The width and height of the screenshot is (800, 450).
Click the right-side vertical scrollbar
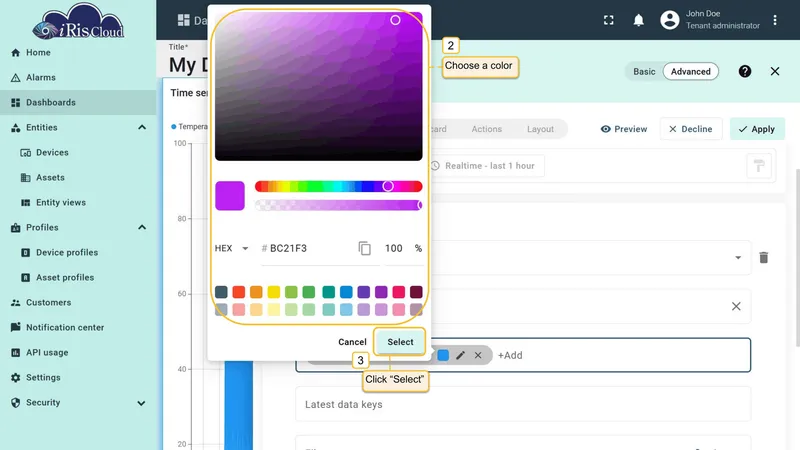(x=797, y=258)
